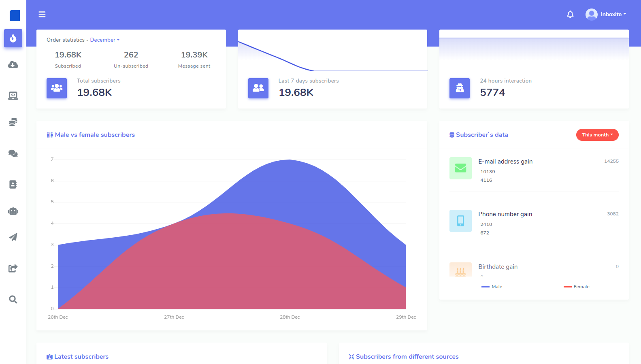Click the 5774 interaction count
Viewport: 641px width, 364px height.
click(x=492, y=92)
